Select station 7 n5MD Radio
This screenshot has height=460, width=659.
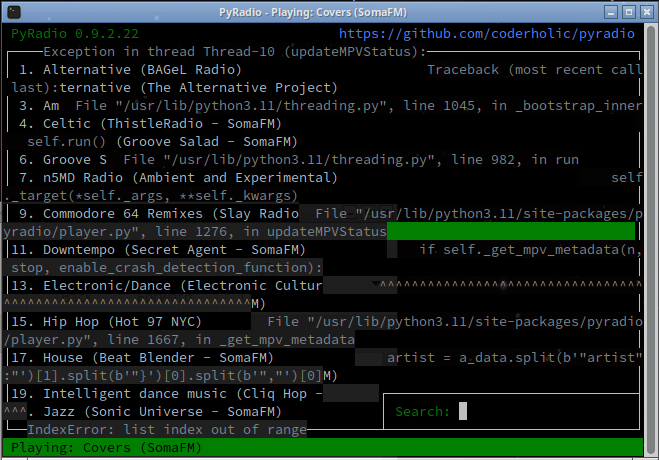[178, 178]
